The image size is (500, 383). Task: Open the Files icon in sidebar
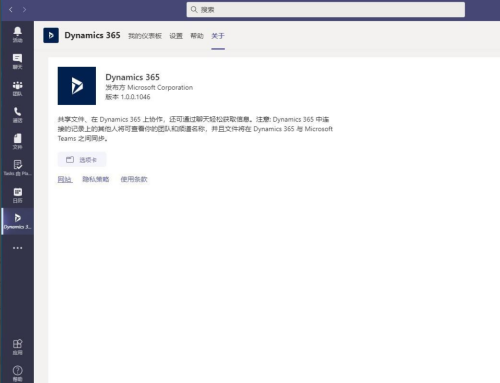pyautogui.click(x=17, y=142)
